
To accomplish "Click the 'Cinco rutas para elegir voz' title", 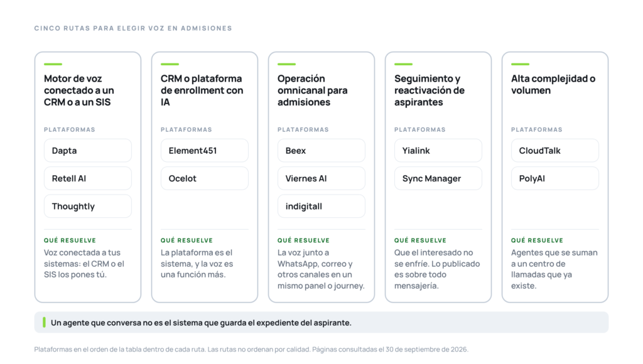I will click(x=133, y=28).
